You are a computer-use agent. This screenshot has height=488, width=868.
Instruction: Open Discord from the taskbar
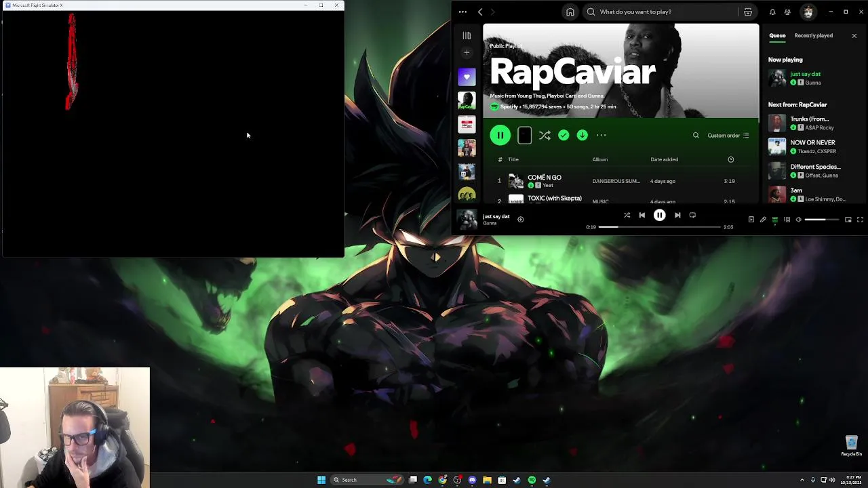coord(472,480)
